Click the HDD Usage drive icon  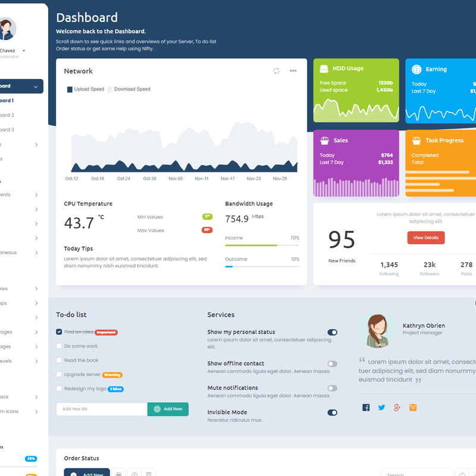point(324,69)
